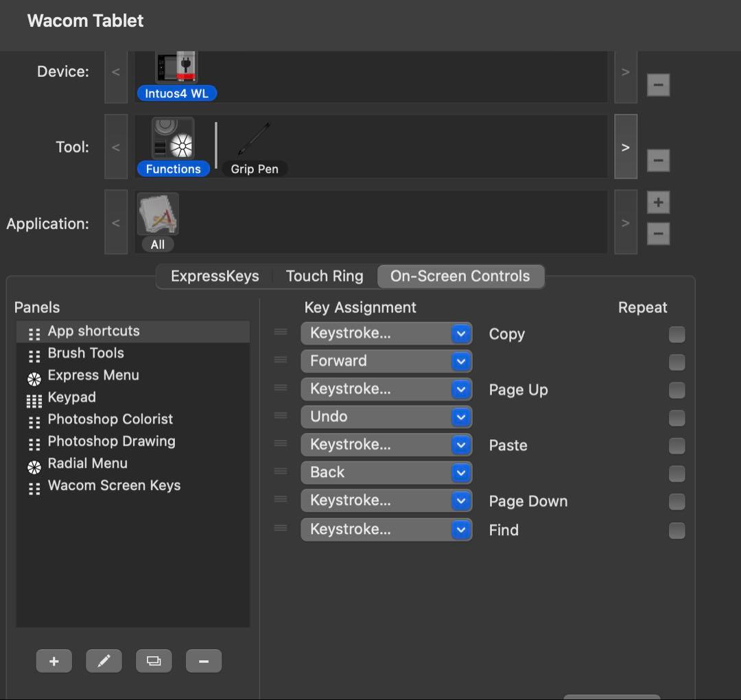Open Keystroke dropdown for Paste
The image size is (741, 700).
[x=386, y=445]
